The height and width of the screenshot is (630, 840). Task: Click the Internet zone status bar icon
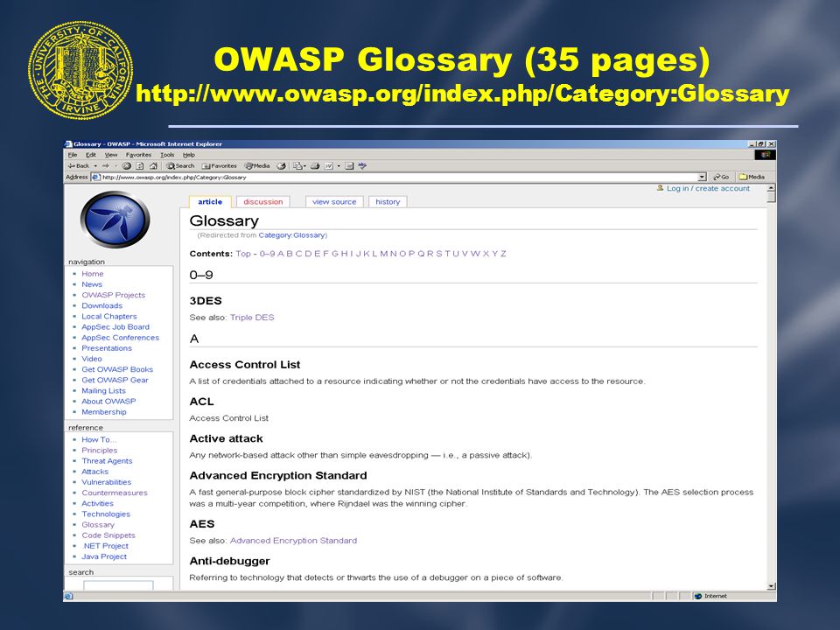698,596
